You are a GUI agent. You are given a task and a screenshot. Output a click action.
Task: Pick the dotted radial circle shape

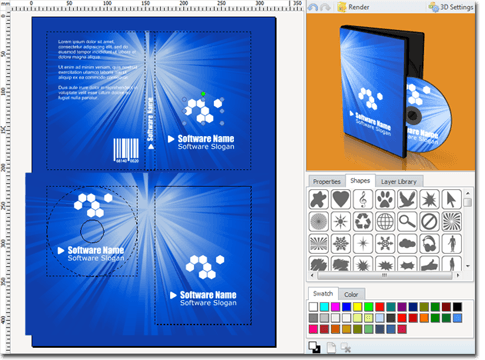tap(319, 221)
